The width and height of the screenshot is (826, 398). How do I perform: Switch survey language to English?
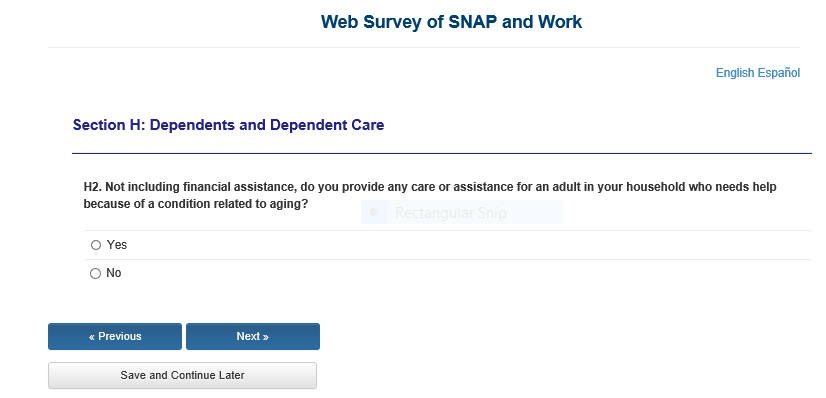(735, 73)
